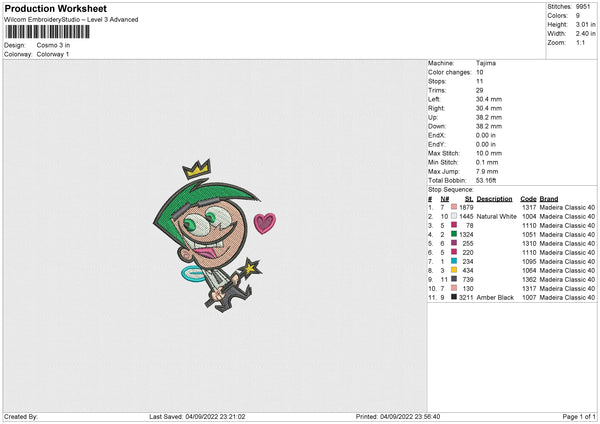Click thread code 1095
Viewport: 600px width, 424px height.
pyautogui.click(x=529, y=262)
